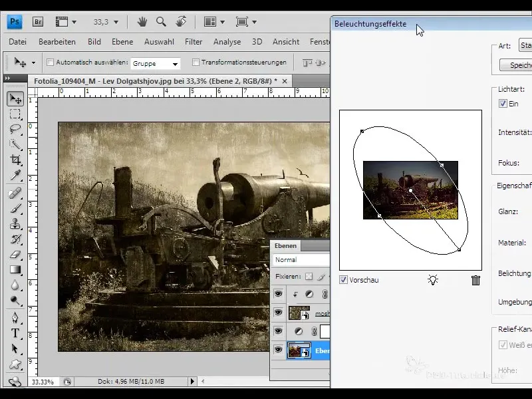The width and height of the screenshot is (532, 399).
Task: Select the Custom Shape tool
Action: pos(15,364)
